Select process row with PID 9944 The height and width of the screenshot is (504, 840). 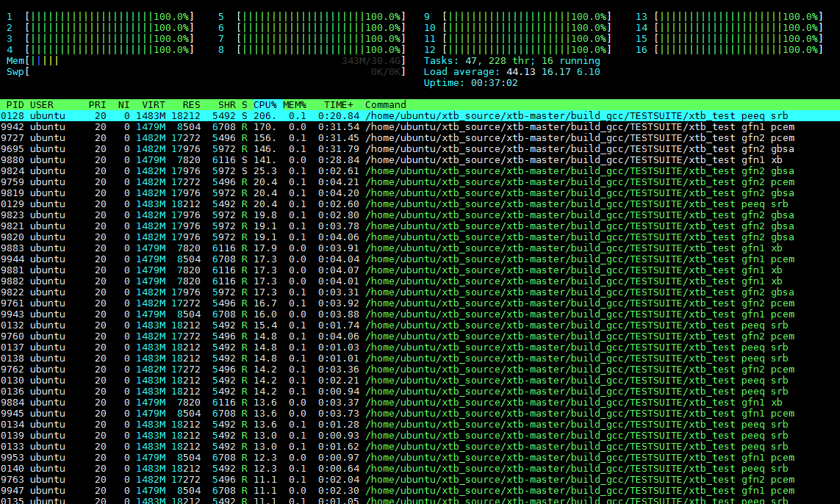420,259
